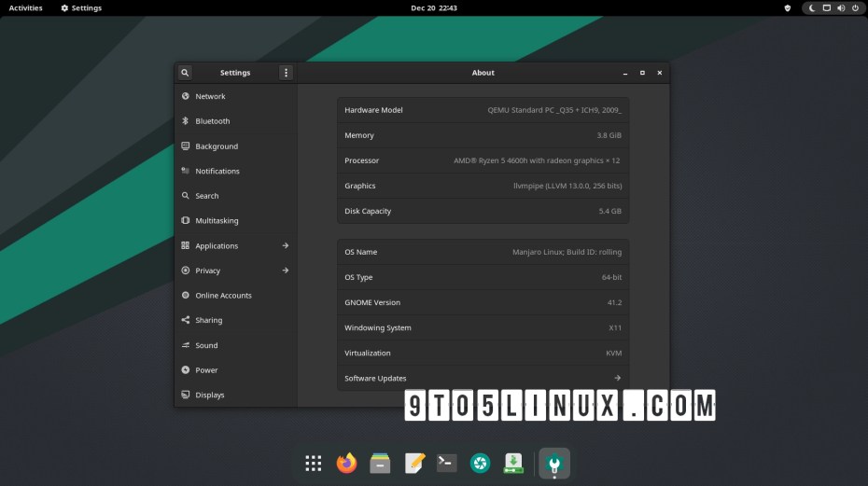Viewport: 868px width, 486px height.
Task: Open the app grid from the dock
Action: (314, 464)
